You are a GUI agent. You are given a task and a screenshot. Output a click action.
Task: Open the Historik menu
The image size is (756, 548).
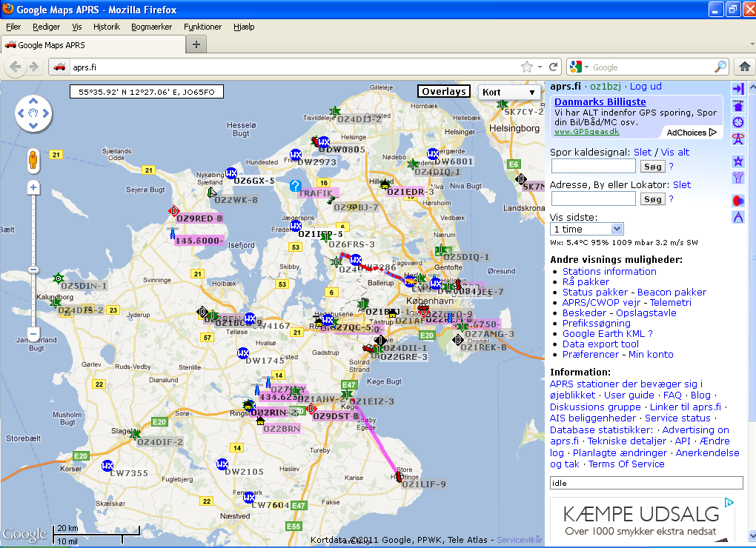[107, 27]
